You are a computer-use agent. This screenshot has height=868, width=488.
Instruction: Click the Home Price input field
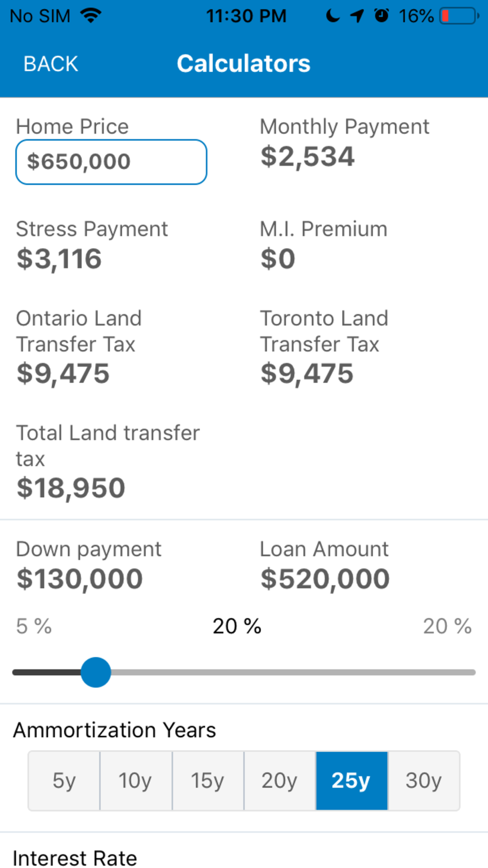click(x=111, y=162)
